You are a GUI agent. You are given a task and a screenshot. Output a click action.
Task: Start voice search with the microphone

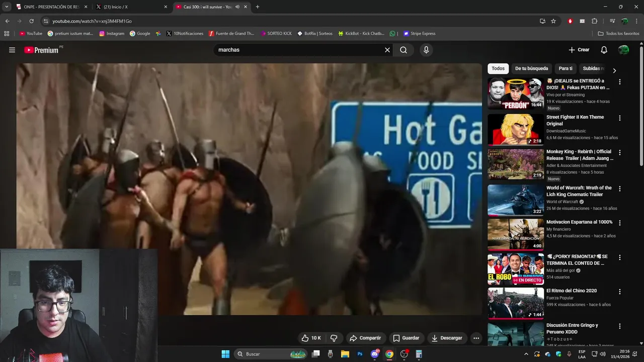click(x=426, y=50)
